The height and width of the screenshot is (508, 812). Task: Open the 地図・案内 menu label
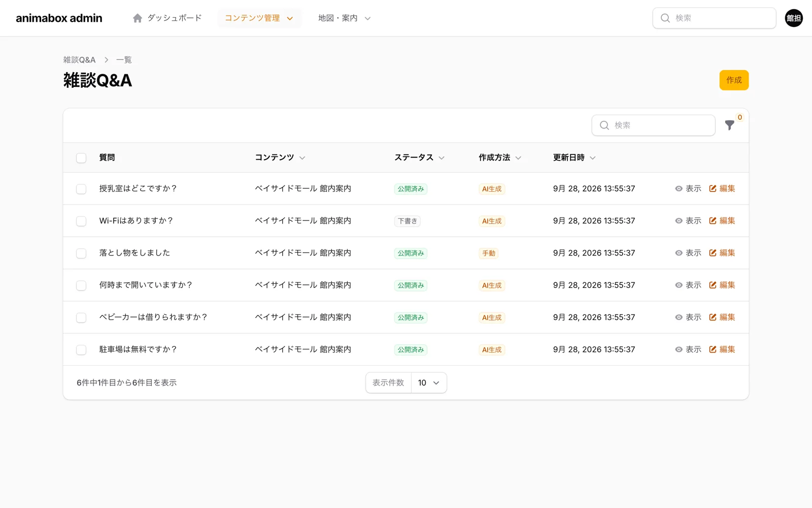point(338,18)
